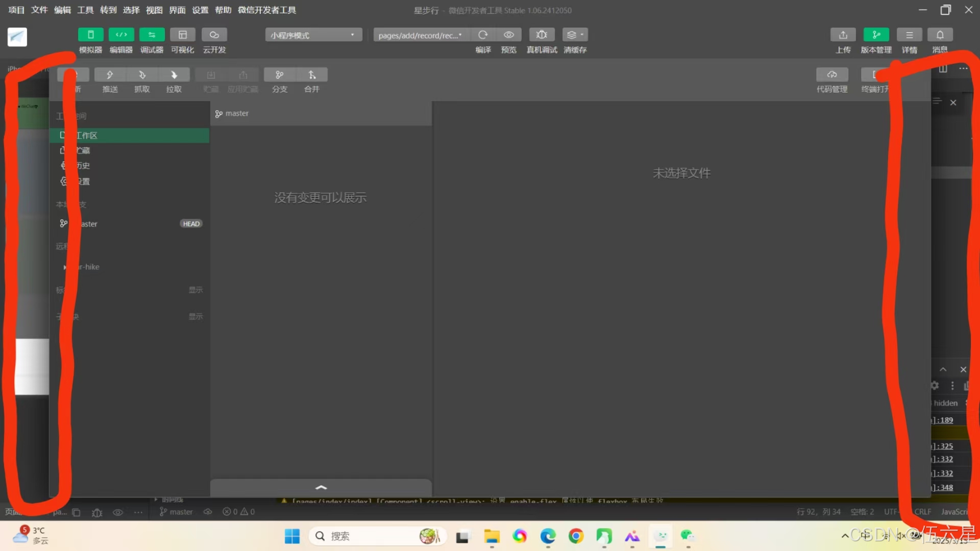980x551 pixels.
Task: Open the 视图 menu
Action: click(x=154, y=10)
